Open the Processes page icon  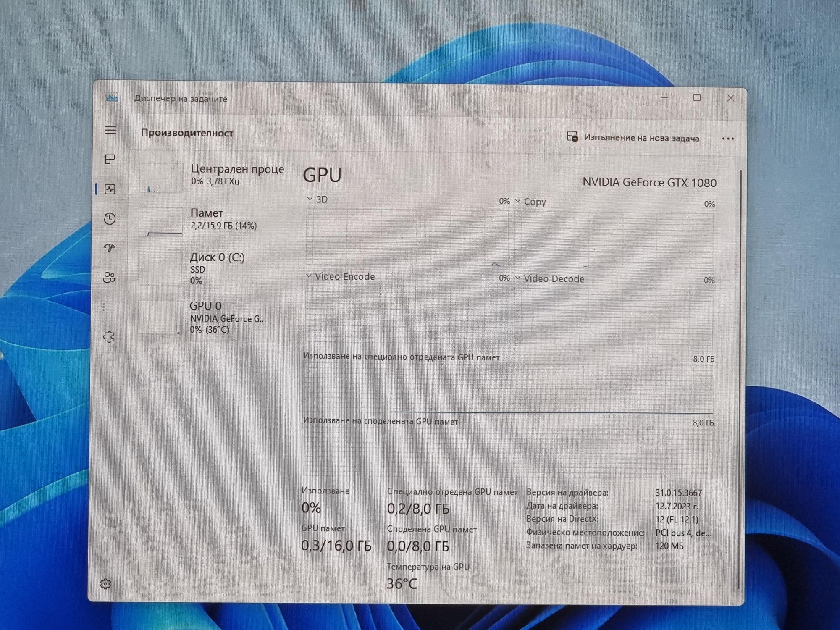pos(110,159)
